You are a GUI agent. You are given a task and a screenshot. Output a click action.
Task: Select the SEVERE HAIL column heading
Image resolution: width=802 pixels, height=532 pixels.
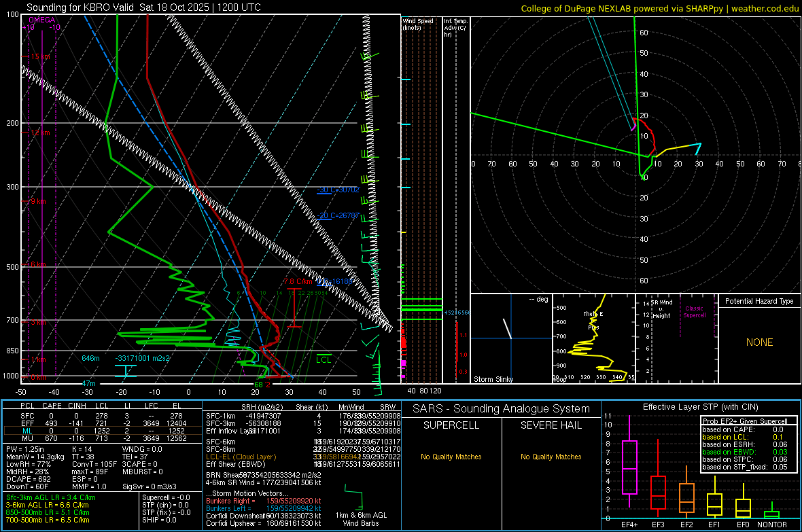(551, 425)
